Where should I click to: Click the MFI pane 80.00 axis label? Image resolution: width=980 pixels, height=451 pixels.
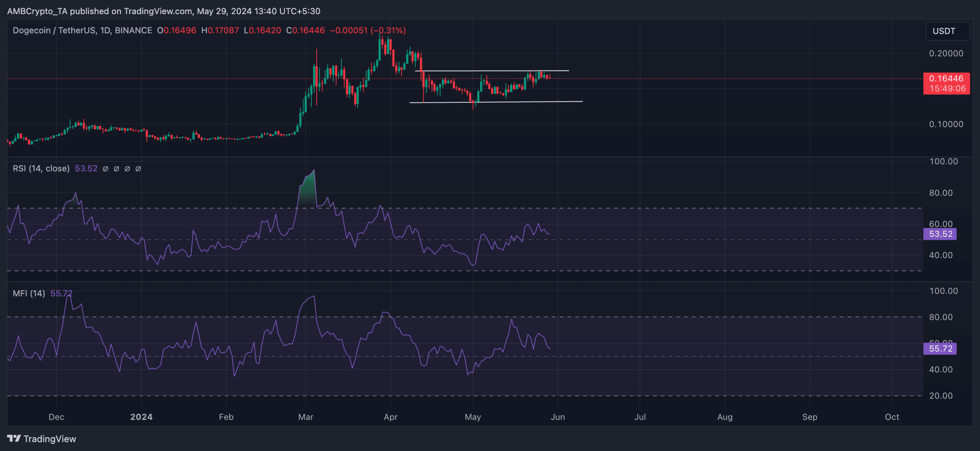click(x=941, y=317)
